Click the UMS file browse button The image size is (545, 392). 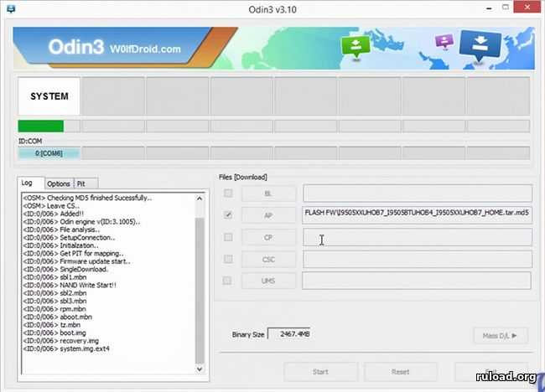(268, 281)
